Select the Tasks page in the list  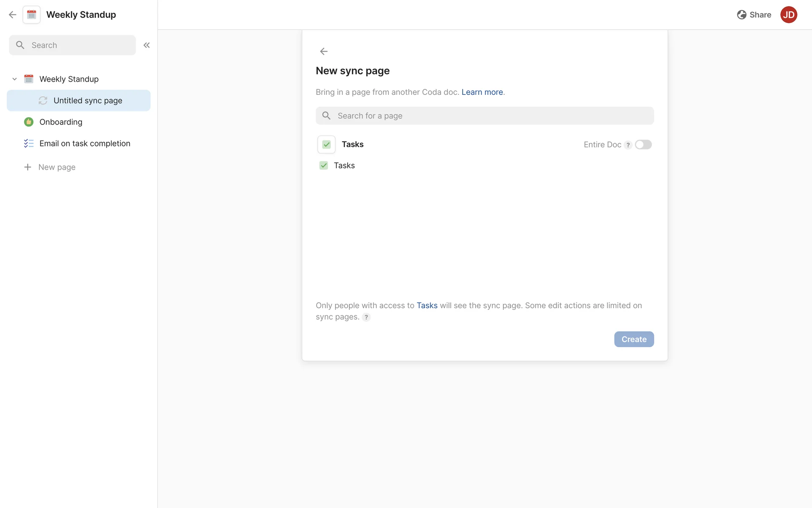click(x=344, y=166)
